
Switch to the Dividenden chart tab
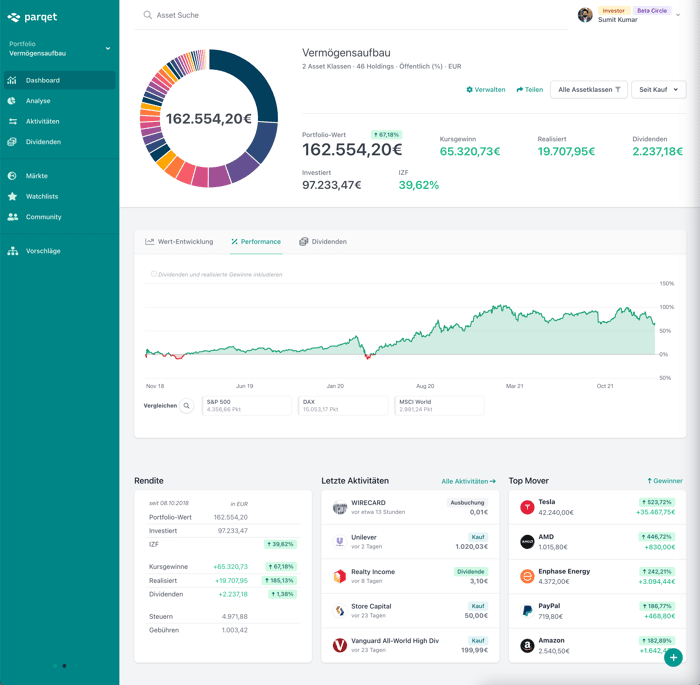click(323, 242)
